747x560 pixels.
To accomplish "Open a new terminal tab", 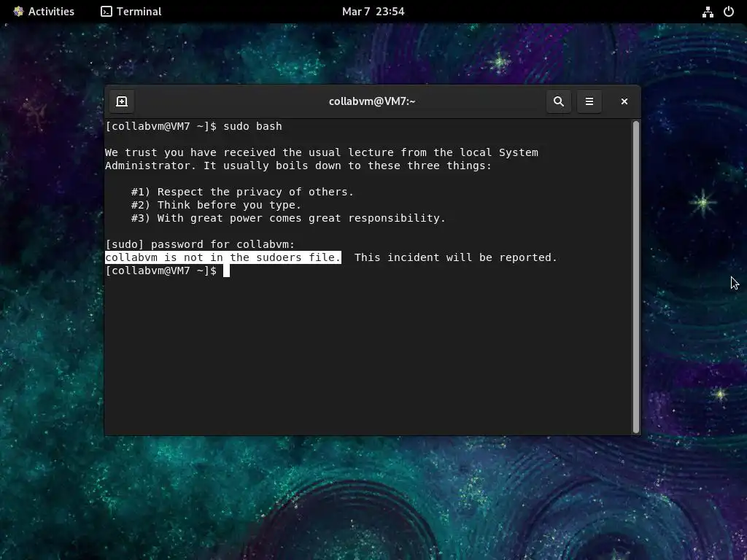I will coord(122,101).
